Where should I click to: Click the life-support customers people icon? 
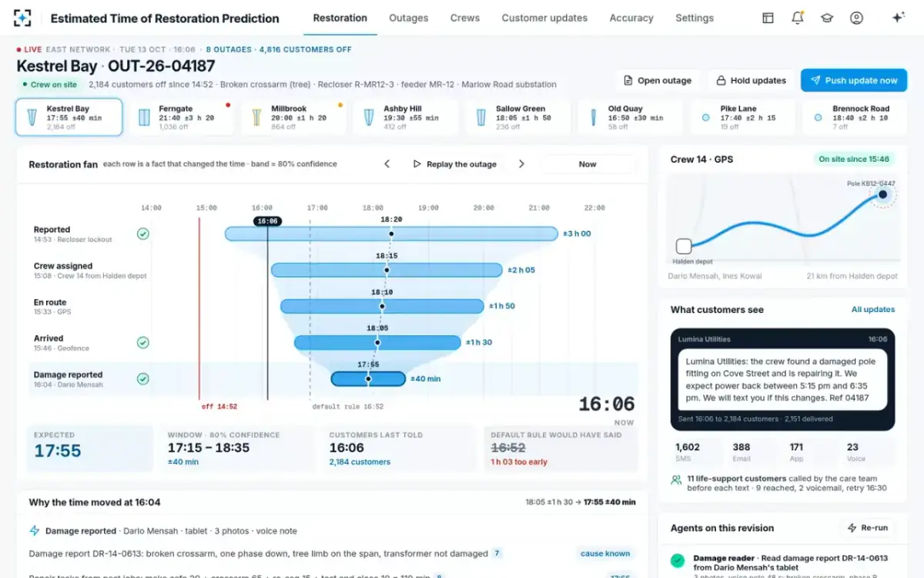click(x=676, y=479)
